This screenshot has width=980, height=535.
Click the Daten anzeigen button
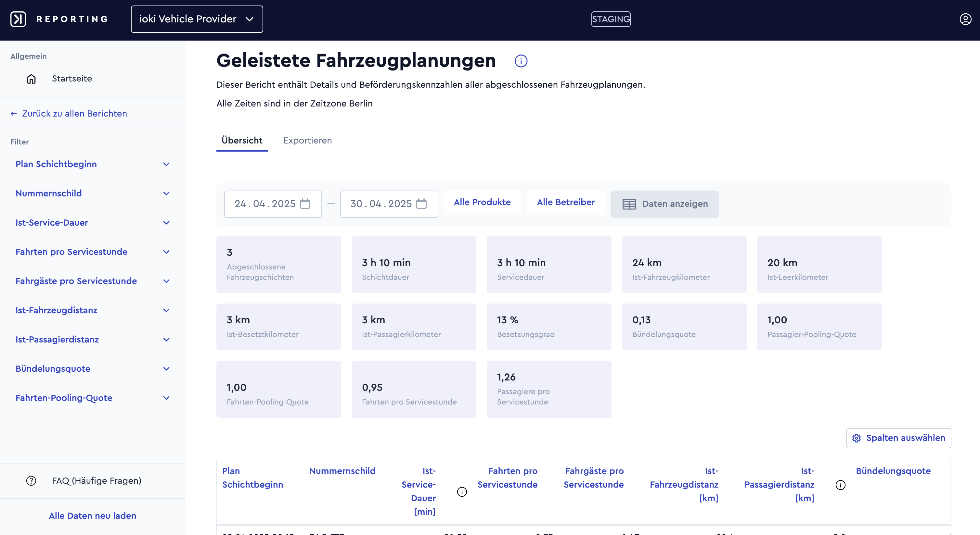664,204
